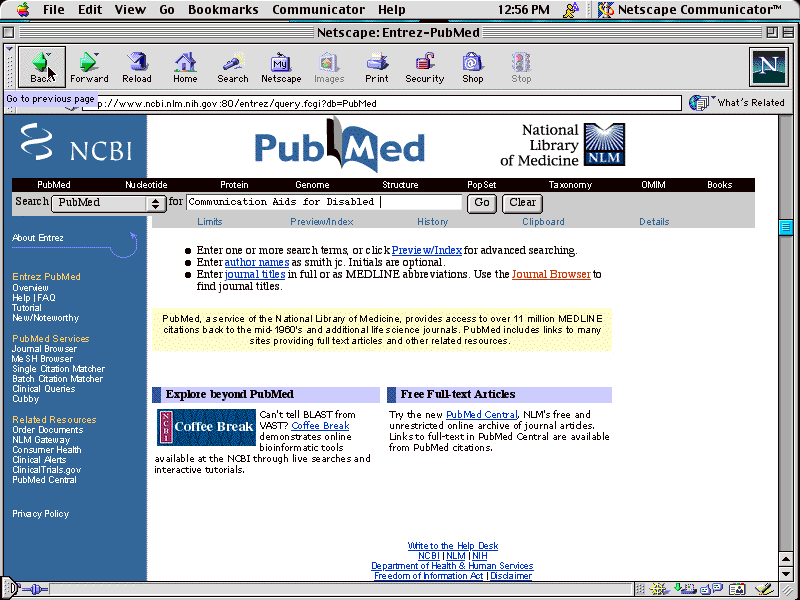Open the Edit menu
The width and height of the screenshot is (800, 600).
point(90,9)
